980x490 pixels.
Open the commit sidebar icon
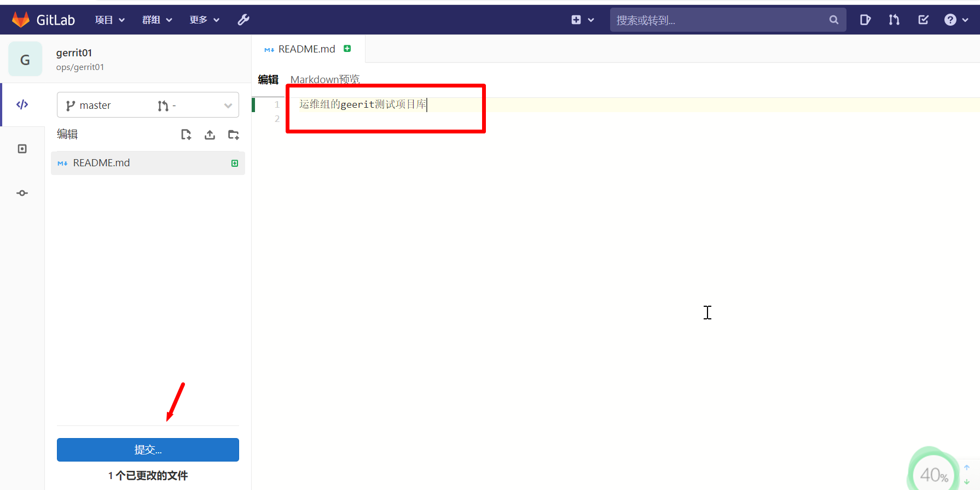[22, 193]
